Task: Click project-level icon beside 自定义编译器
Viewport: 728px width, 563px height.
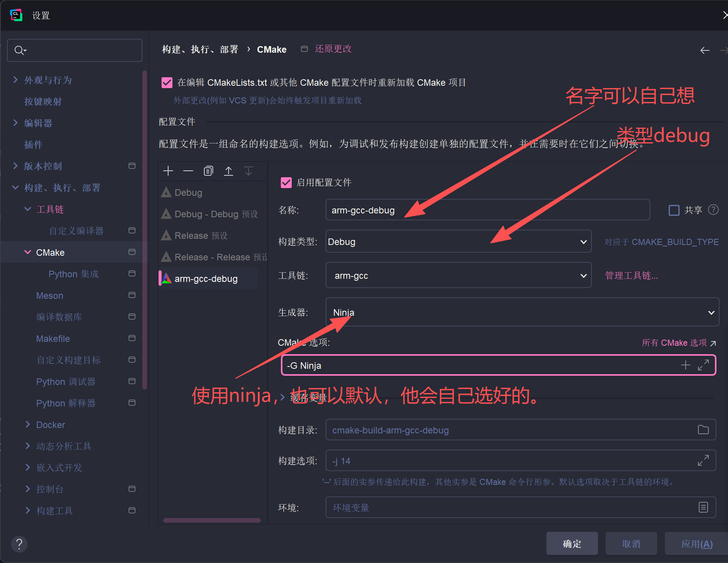Action: [x=132, y=230]
